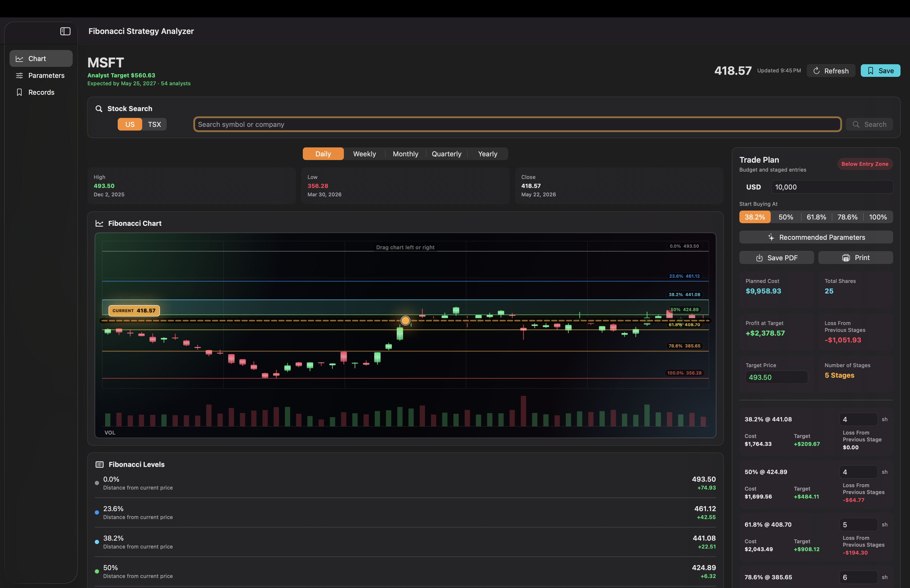Click the Profit at Target +$2,378.57 value
Image resolution: width=910 pixels, height=588 pixels.
coord(765,333)
